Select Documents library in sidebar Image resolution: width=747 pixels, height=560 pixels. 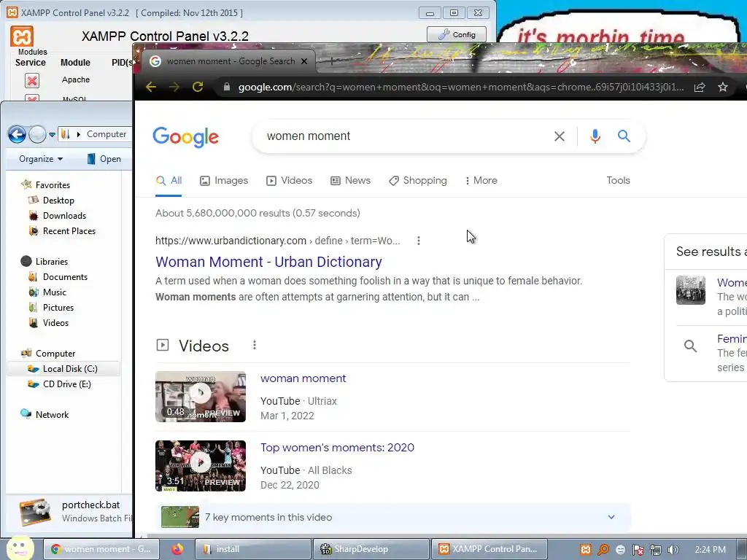[58, 276]
